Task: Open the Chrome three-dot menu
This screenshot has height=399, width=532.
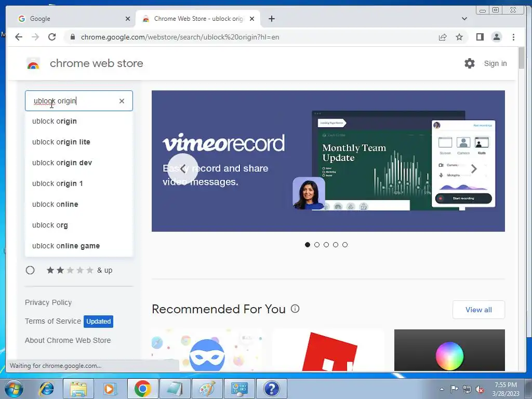Action: pos(513,37)
